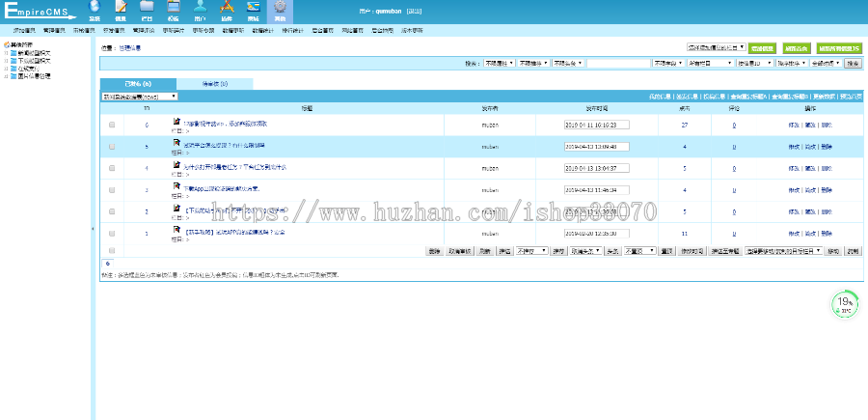Expand the first tree folder in left sidebar

[6, 52]
